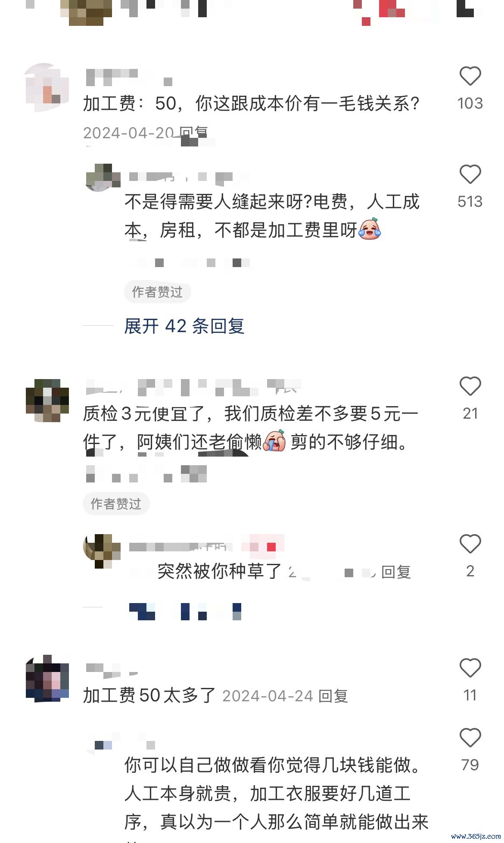Like the '突然被你种草了' reply
This screenshot has height=843, width=504.
pos(470,544)
